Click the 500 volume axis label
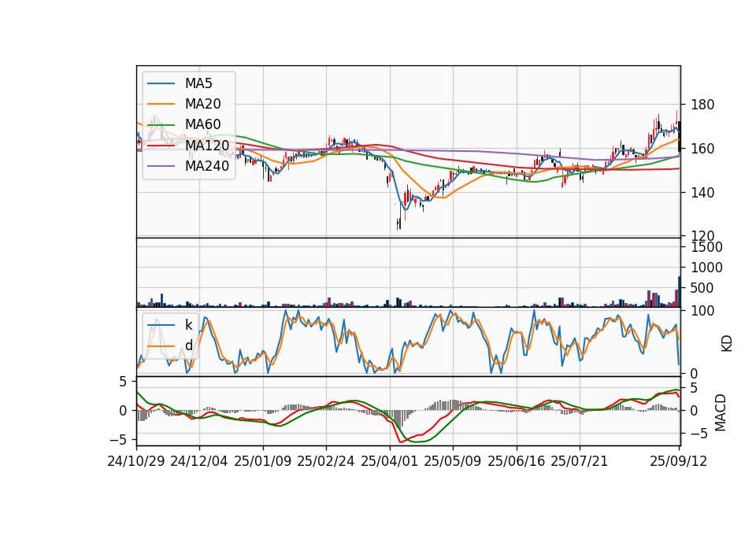Viewport: 756px width, 543px height. coord(702,288)
